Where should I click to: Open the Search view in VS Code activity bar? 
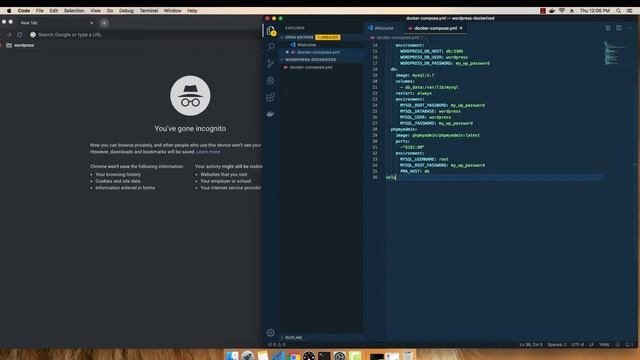pos(271,46)
